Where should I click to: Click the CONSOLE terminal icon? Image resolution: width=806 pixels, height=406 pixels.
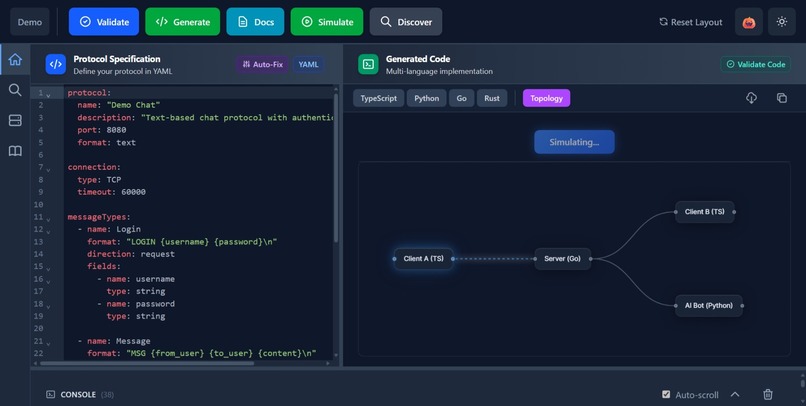coord(50,395)
